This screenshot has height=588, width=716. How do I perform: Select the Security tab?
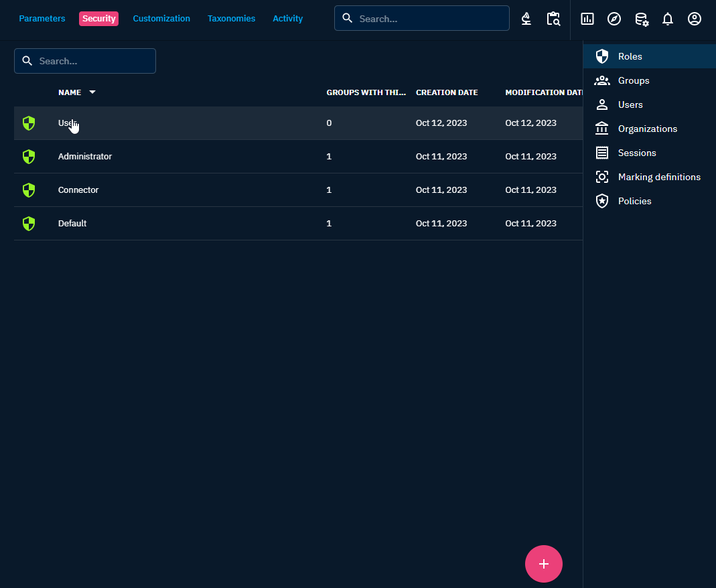(98, 19)
